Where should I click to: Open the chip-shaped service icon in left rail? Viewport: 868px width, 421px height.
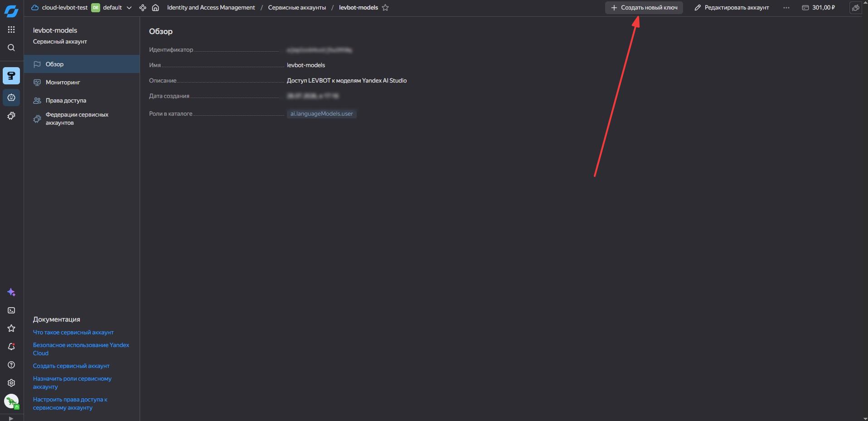(x=11, y=116)
